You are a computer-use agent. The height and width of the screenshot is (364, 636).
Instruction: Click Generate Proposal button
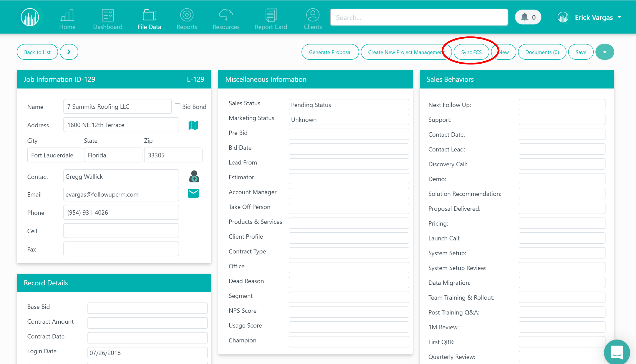tap(330, 52)
